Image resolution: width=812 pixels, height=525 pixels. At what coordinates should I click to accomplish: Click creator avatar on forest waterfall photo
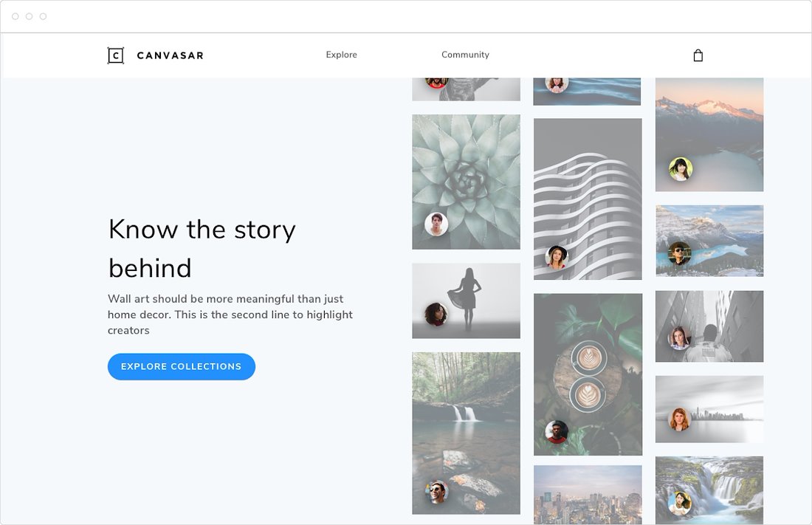(436, 491)
